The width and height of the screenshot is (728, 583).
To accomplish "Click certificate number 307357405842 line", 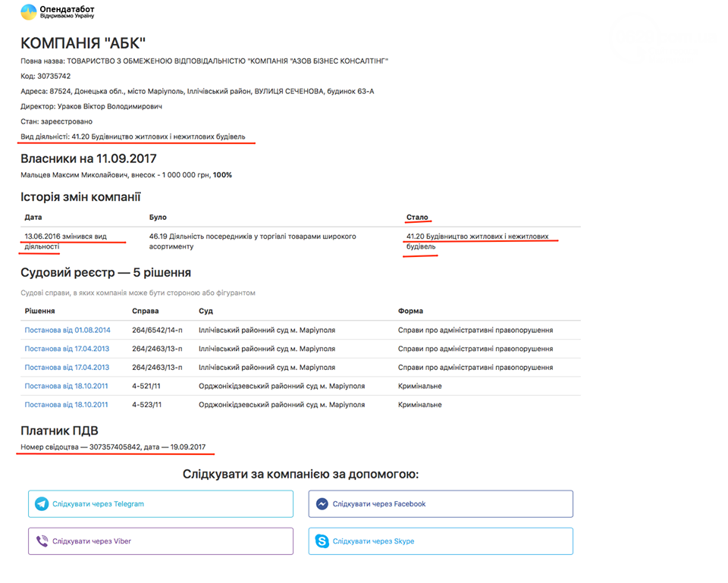I will point(113,447).
